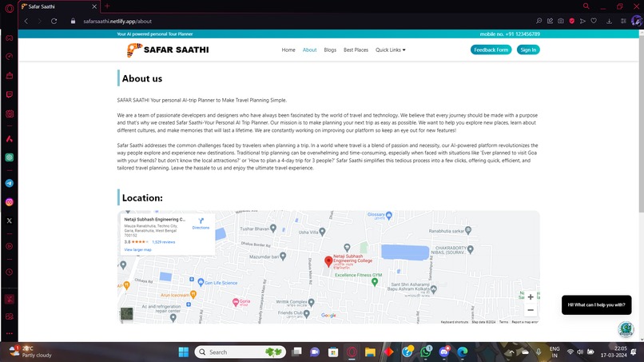644x362 pixels.
Task: Open Microsoft Edge from taskbar
Action: (x=463, y=352)
